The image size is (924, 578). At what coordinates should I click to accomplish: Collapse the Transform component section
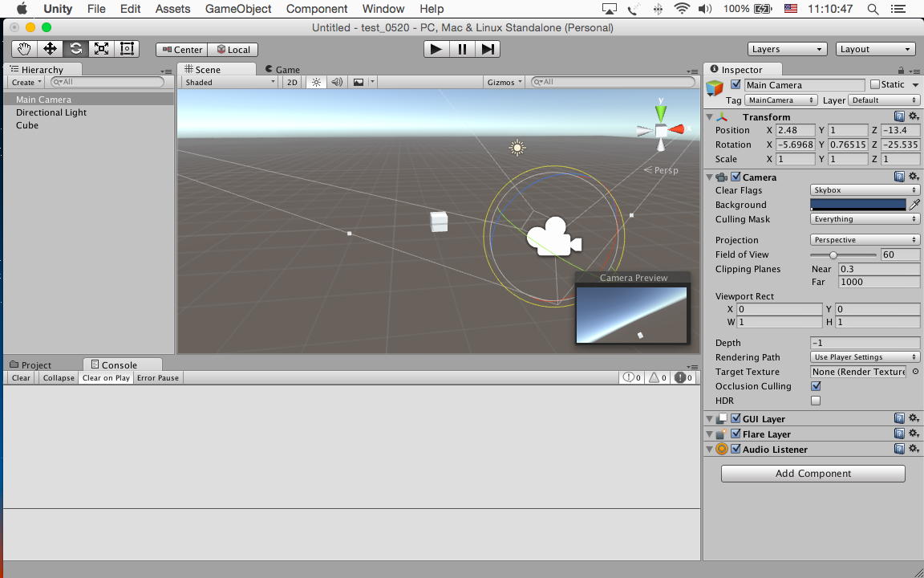click(x=709, y=117)
